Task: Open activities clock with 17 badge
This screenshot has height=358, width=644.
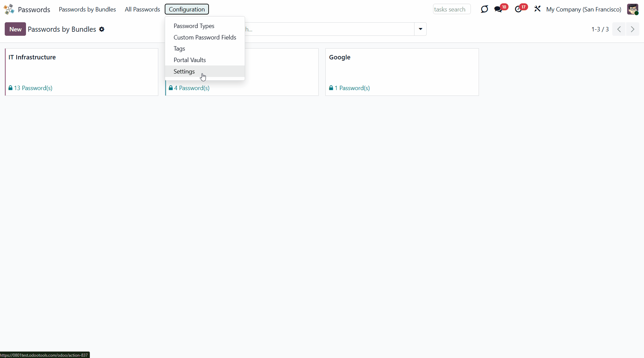Action: coord(518,9)
